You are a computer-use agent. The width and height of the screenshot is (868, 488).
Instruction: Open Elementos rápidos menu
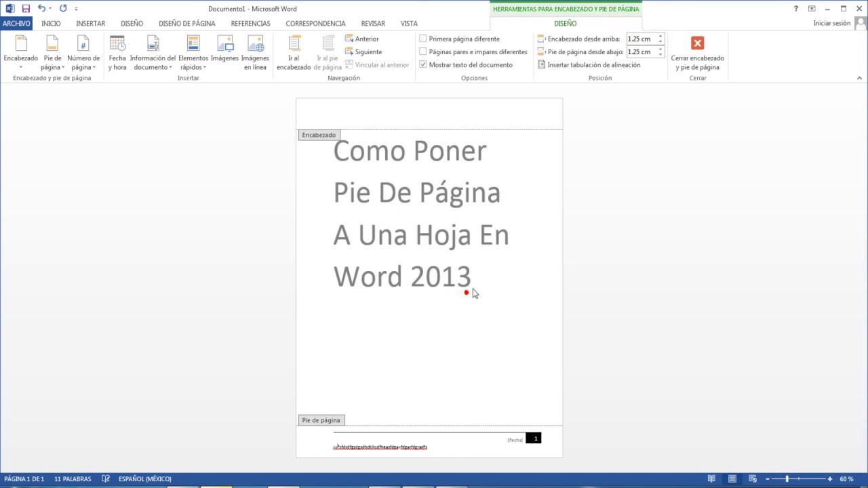[x=193, y=53]
